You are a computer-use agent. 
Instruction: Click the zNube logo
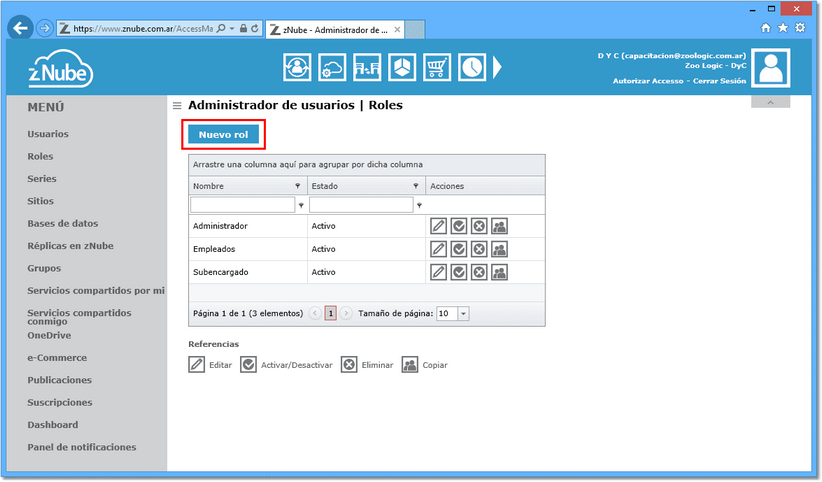(x=60, y=69)
